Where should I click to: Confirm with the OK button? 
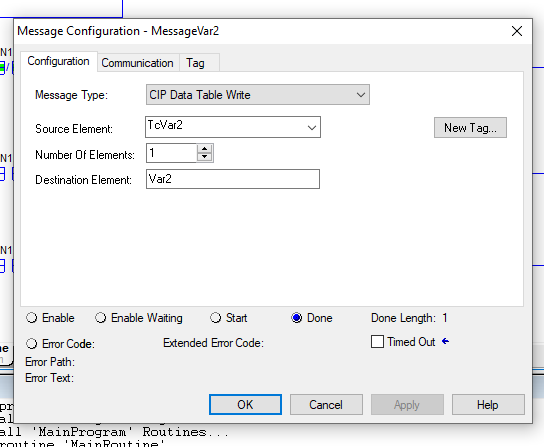click(x=245, y=405)
